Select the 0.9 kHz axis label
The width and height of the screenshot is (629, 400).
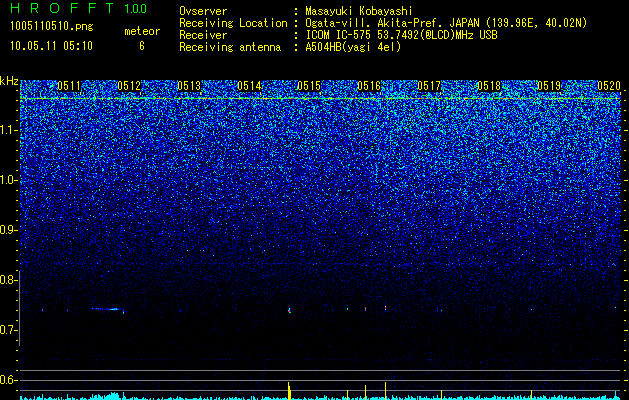pyautogui.click(x=8, y=230)
